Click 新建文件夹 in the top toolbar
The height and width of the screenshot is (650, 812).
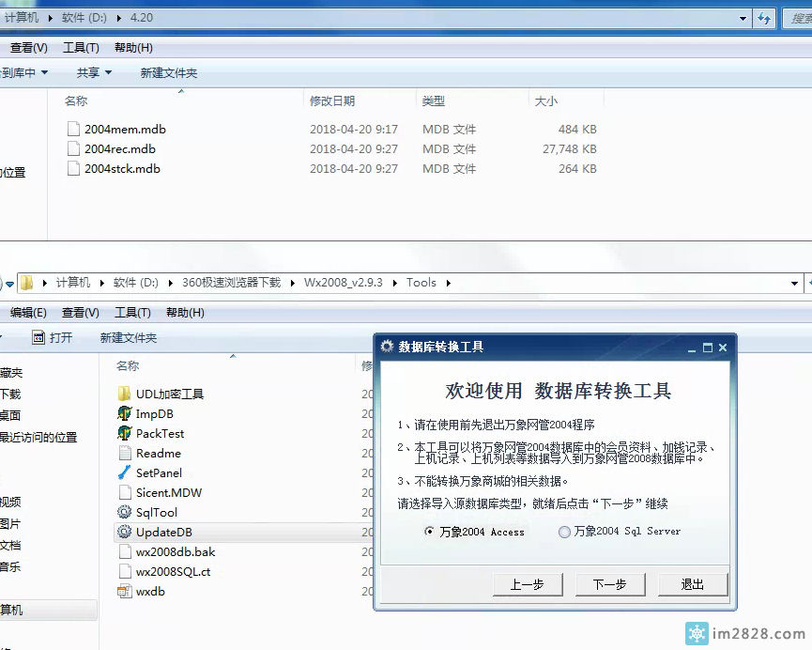tap(169, 73)
